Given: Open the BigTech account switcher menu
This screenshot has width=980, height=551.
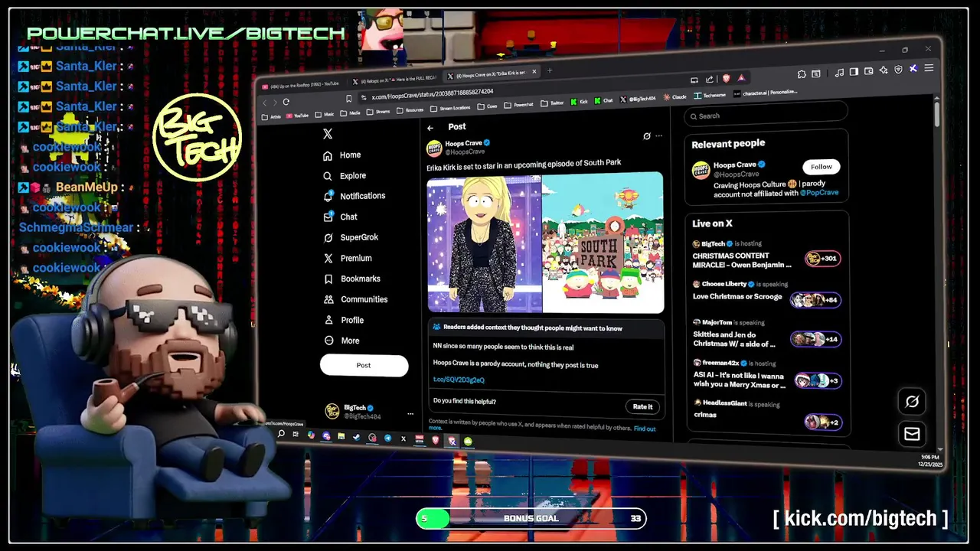Looking at the screenshot, I should 371,412.
